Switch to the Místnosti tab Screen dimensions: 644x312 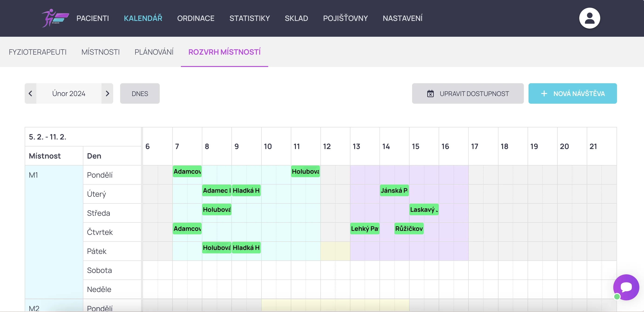pyautogui.click(x=100, y=52)
